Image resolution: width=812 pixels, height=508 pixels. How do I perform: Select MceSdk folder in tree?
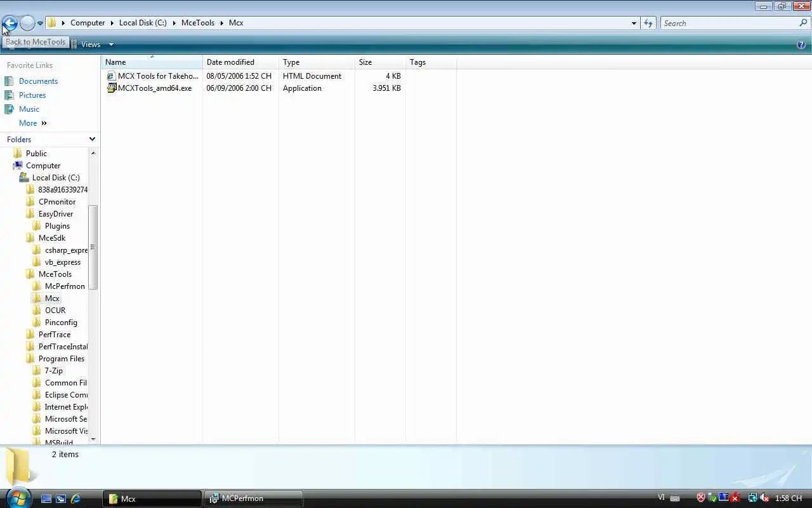[x=52, y=238]
